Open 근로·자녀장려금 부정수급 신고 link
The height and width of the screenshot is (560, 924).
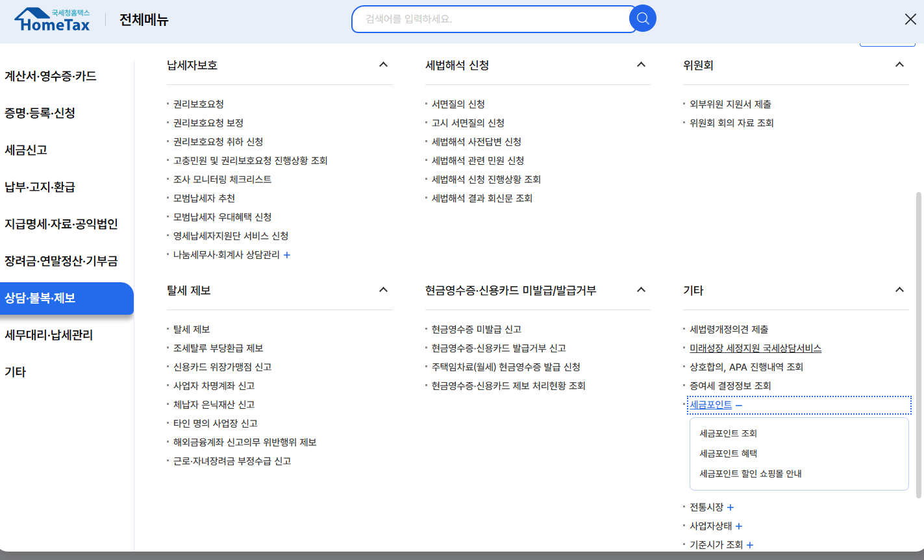coord(232,461)
